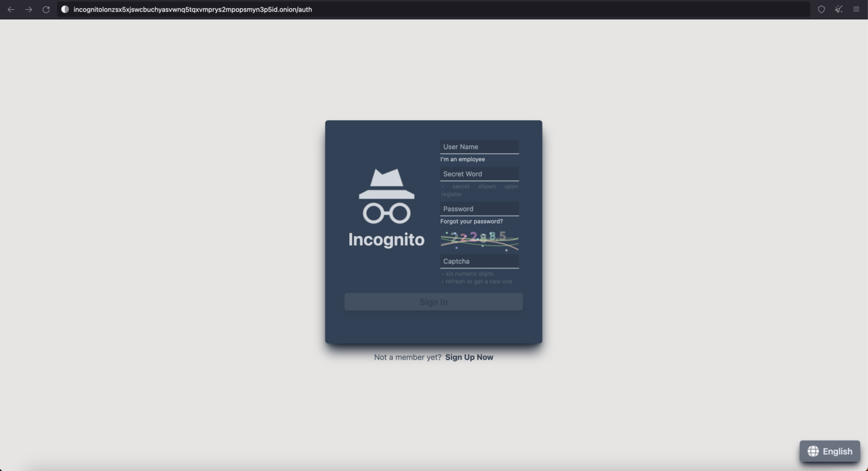Click the User Name input field

[x=479, y=146]
